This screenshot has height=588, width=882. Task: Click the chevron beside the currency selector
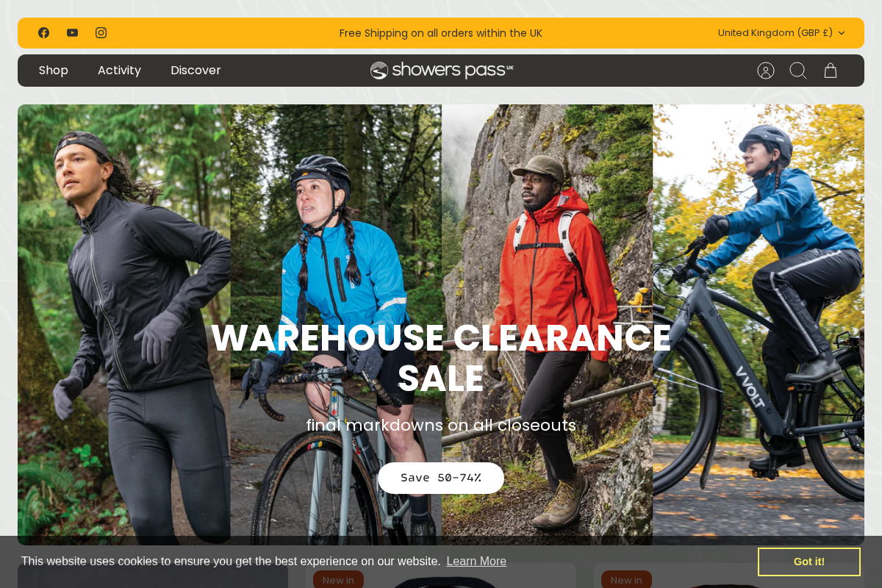point(842,33)
